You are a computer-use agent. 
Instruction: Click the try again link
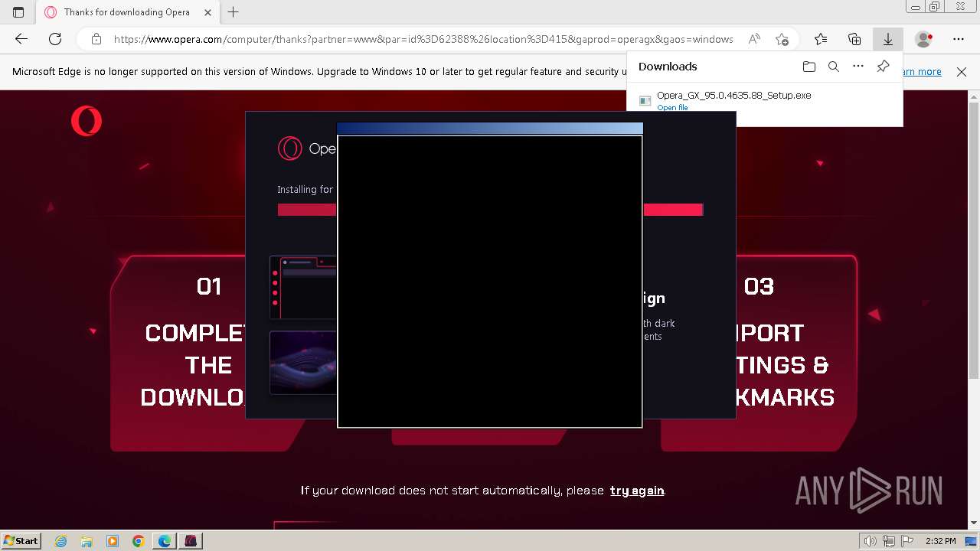[637, 491]
